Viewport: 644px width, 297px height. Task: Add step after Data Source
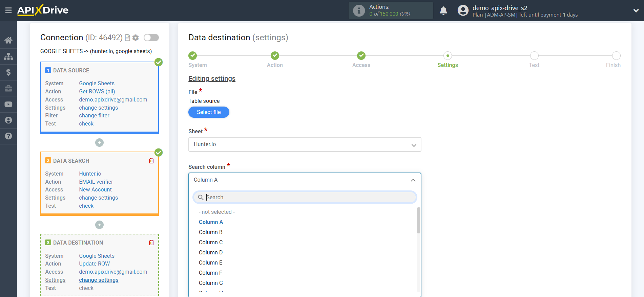(x=99, y=143)
